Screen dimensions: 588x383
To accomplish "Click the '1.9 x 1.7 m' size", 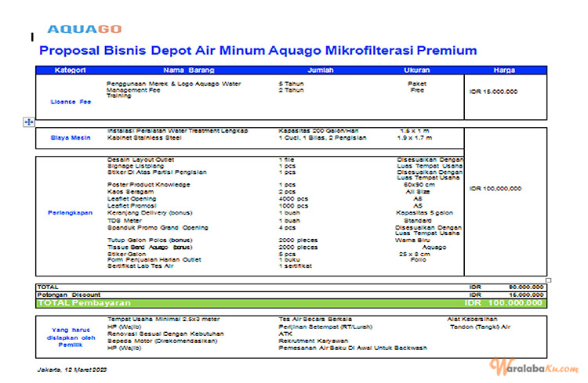I will 415,138.
